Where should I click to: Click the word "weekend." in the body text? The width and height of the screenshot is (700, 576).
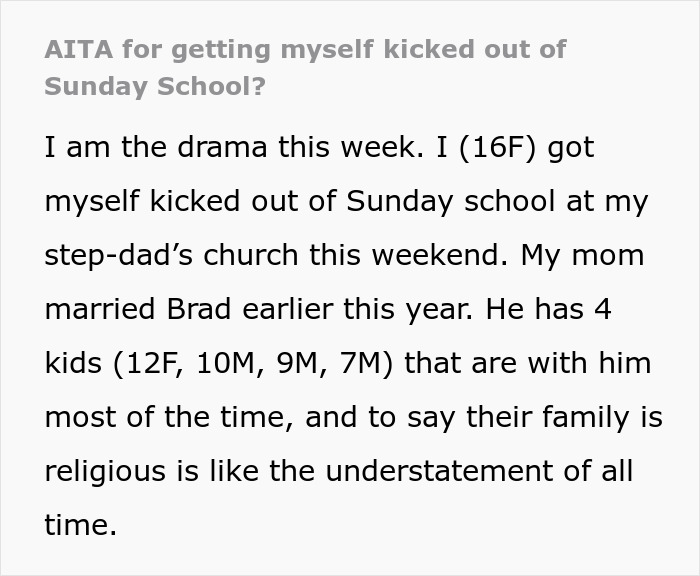pyautogui.click(x=452, y=255)
